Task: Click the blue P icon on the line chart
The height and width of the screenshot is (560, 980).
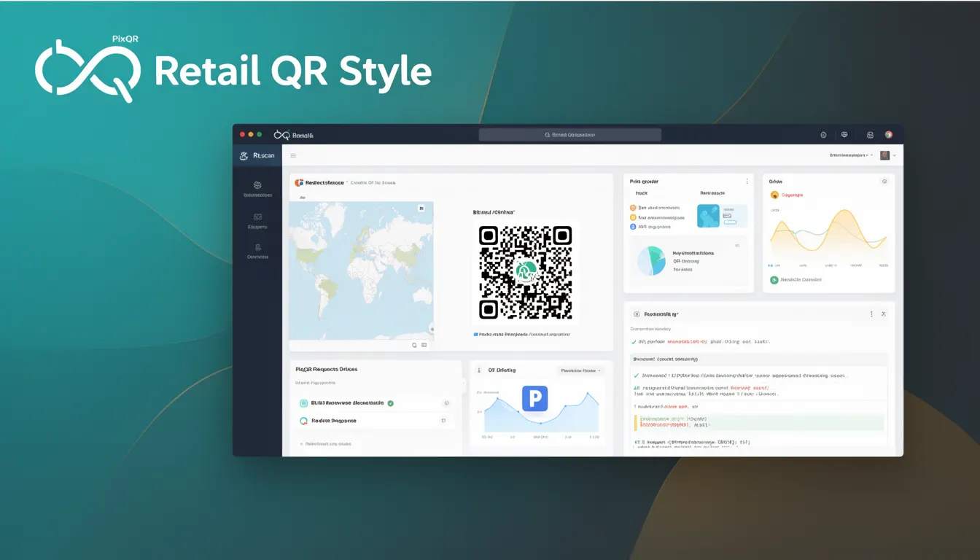Action: pyautogui.click(x=534, y=399)
